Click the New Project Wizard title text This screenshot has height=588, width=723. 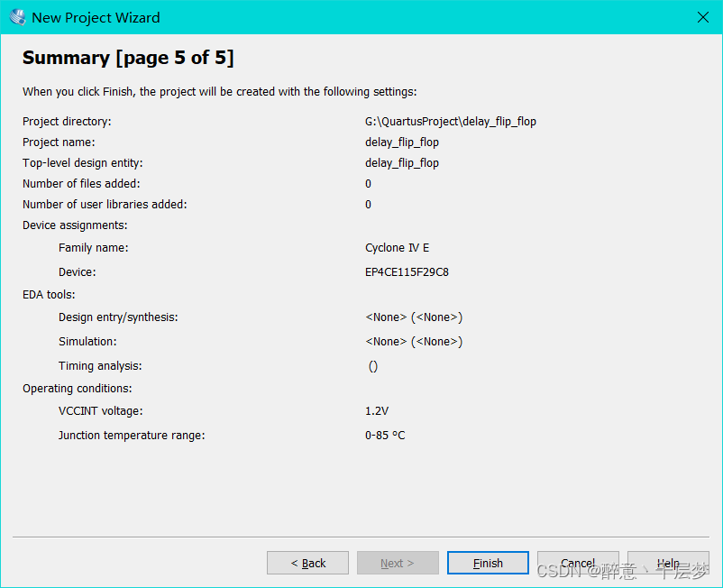[96, 17]
